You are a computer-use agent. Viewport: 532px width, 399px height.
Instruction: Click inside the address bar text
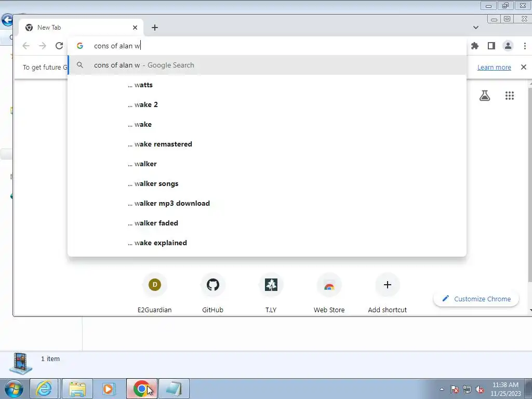(x=117, y=46)
